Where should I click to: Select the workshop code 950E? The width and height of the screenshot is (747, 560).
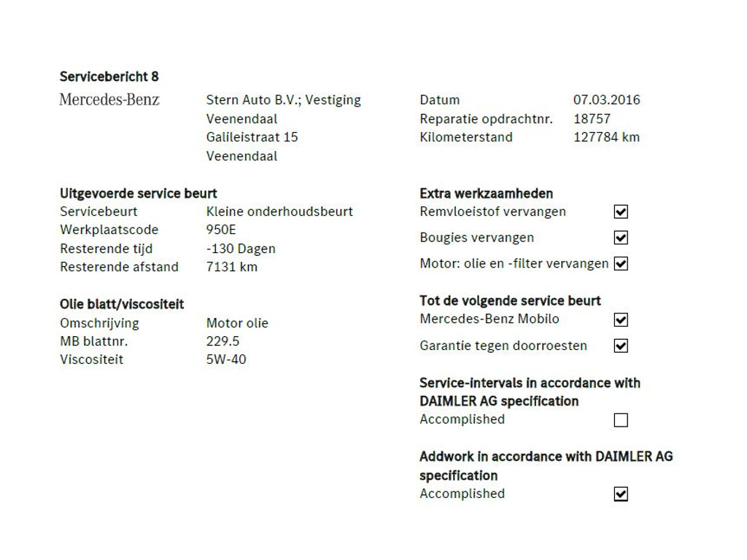pyautogui.click(x=222, y=230)
